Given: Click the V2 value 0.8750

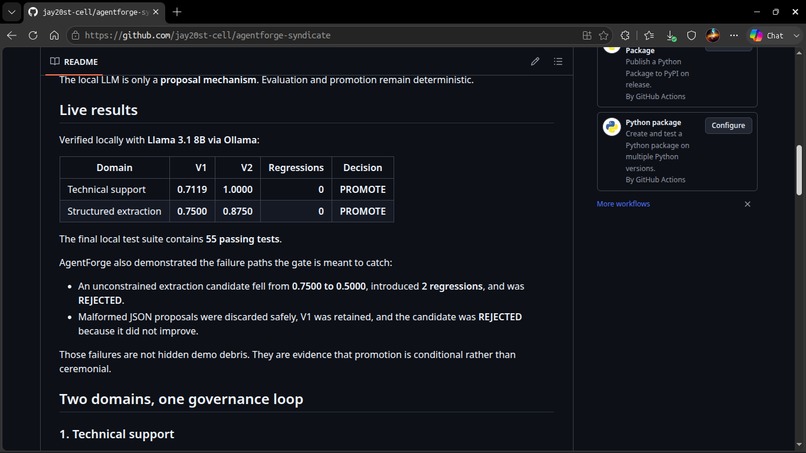Looking at the screenshot, I should [237, 211].
